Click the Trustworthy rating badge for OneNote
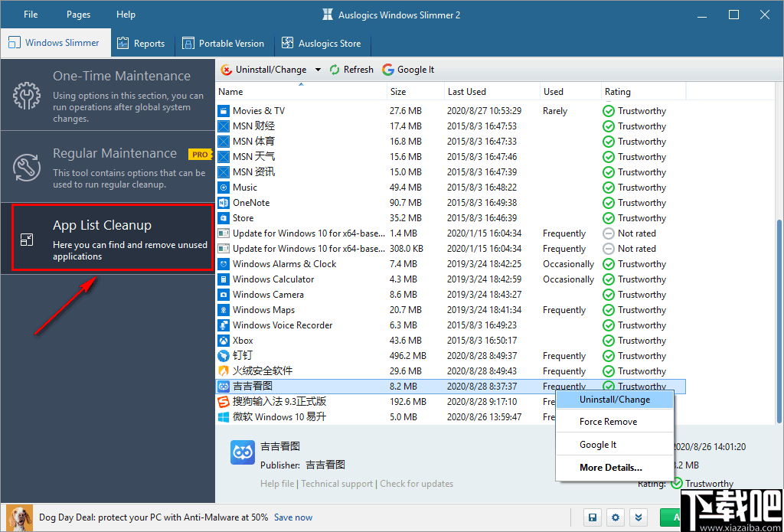This screenshot has height=532, width=784. (x=609, y=202)
